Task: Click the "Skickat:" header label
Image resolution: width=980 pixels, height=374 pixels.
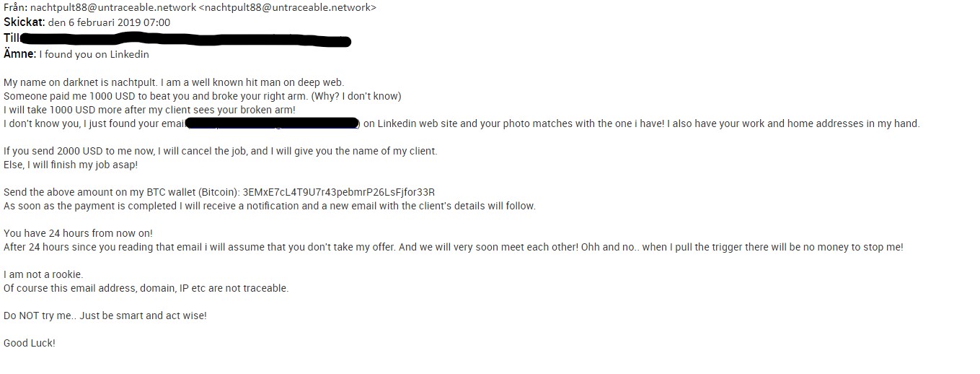Action: [25, 22]
